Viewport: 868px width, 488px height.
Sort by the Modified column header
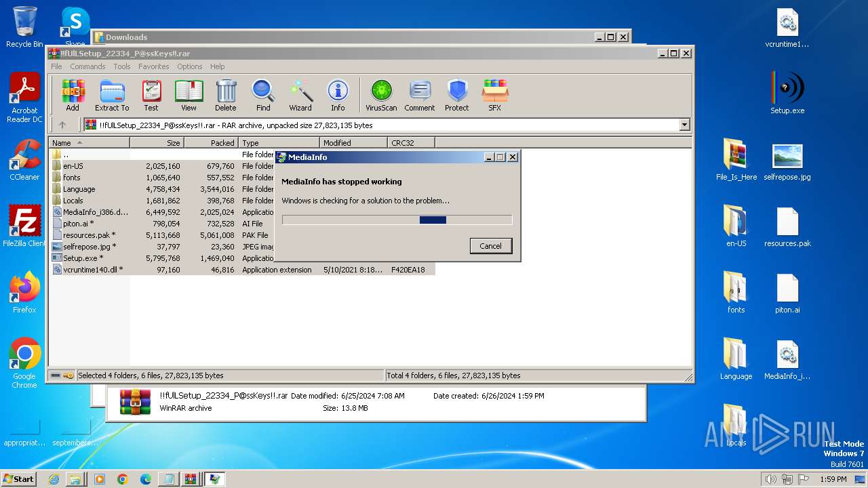353,143
